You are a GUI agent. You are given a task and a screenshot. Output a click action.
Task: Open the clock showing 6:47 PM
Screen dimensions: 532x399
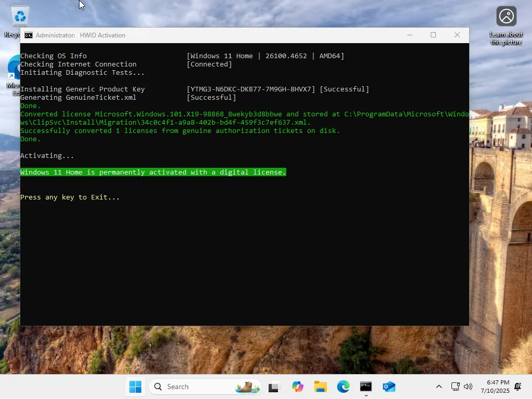click(x=495, y=387)
